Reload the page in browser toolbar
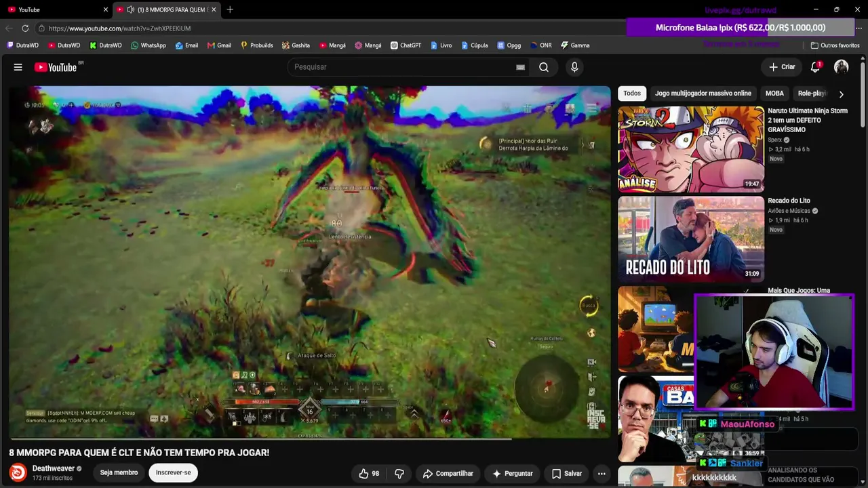The height and width of the screenshot is (488, 868). (25, 28)
